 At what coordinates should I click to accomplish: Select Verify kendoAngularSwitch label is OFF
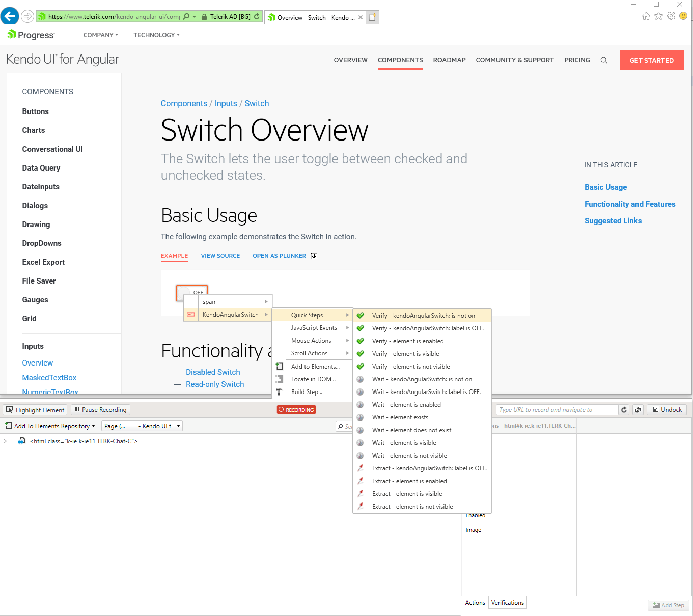click(423, 328)
